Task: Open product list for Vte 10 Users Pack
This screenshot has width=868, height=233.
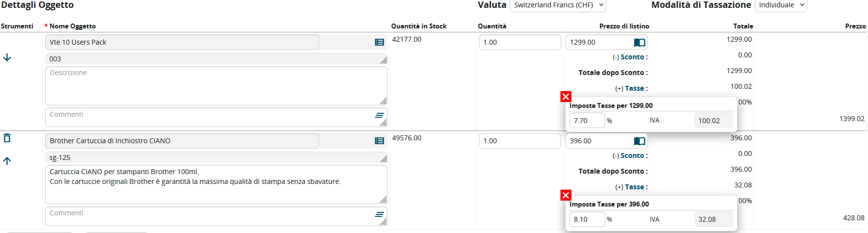Action: [379, 43]
